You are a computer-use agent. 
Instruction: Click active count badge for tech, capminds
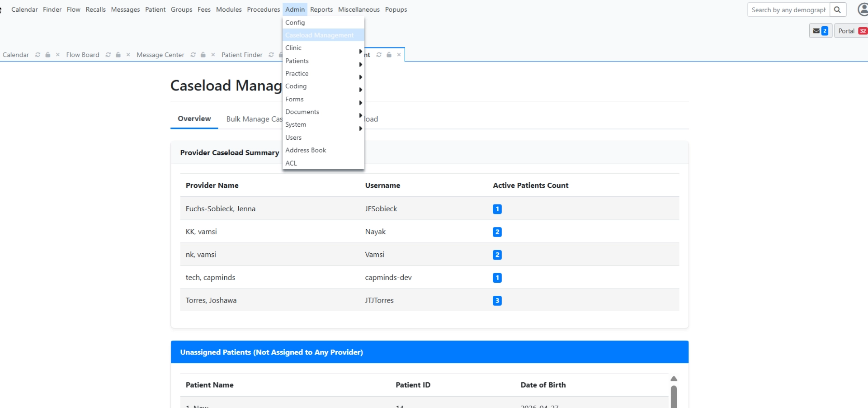tap(497, 278)
